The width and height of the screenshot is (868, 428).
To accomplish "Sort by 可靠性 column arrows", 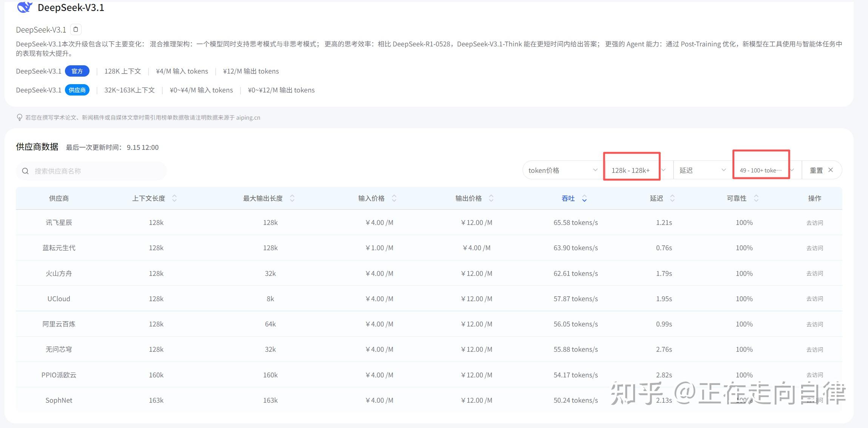I will coord(756,198).
